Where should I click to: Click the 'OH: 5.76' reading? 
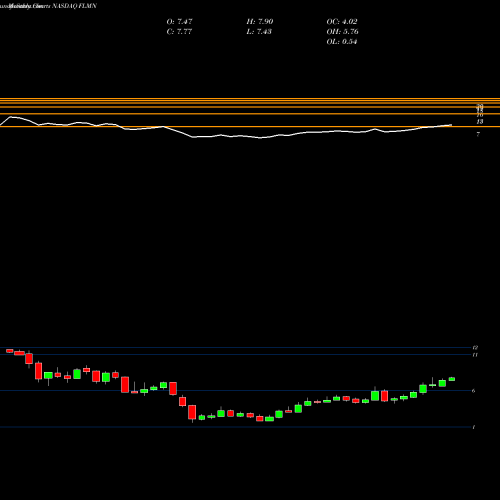coord(342,32)
